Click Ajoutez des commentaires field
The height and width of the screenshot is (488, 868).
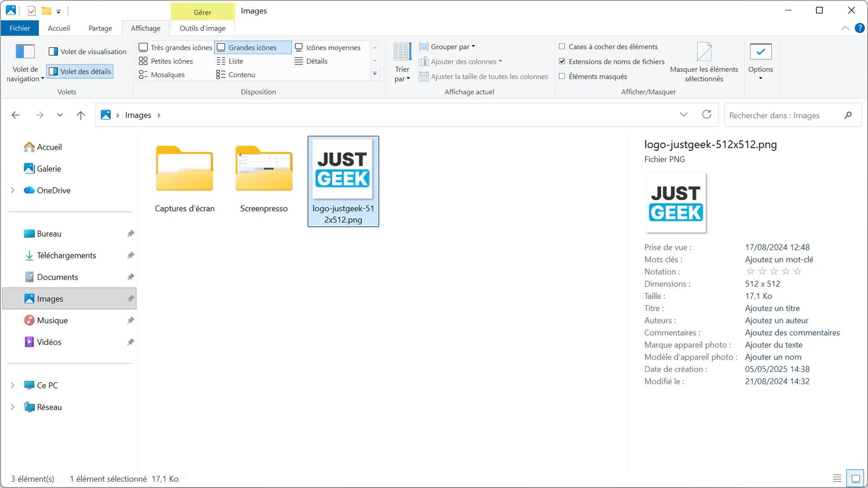point(793,333)
